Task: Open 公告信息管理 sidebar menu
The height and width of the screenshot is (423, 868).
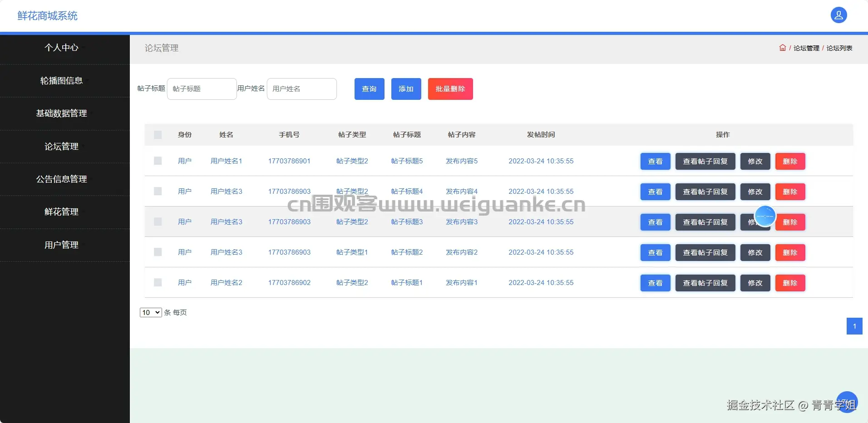Action: click(x=61, y=179)
